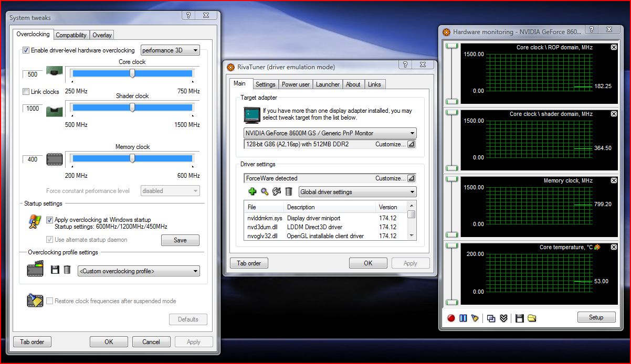Image resolution: width=631 pixels, height=364 pixels.
Task: Click the Core clock value field showing 500
Action: [x=33, y=74]
